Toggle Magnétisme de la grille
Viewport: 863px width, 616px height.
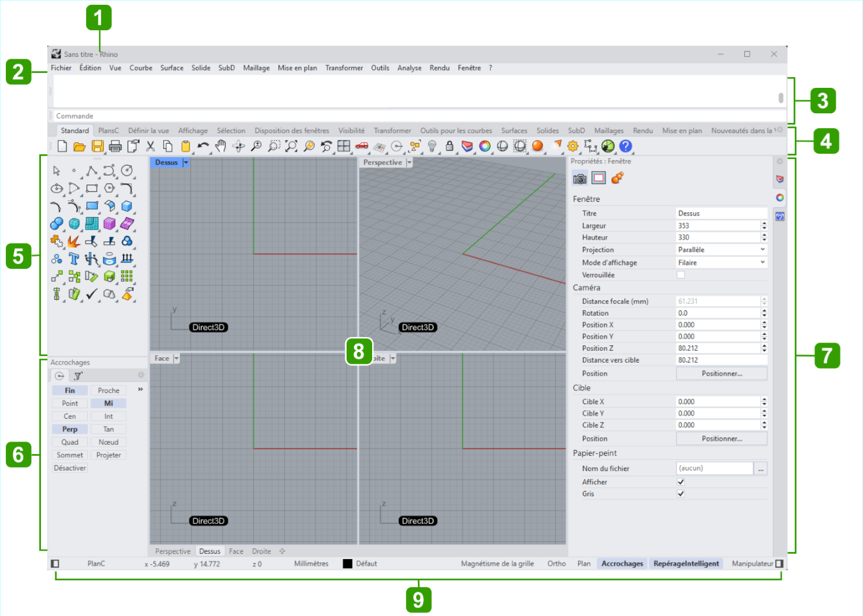tap(497, 564)
